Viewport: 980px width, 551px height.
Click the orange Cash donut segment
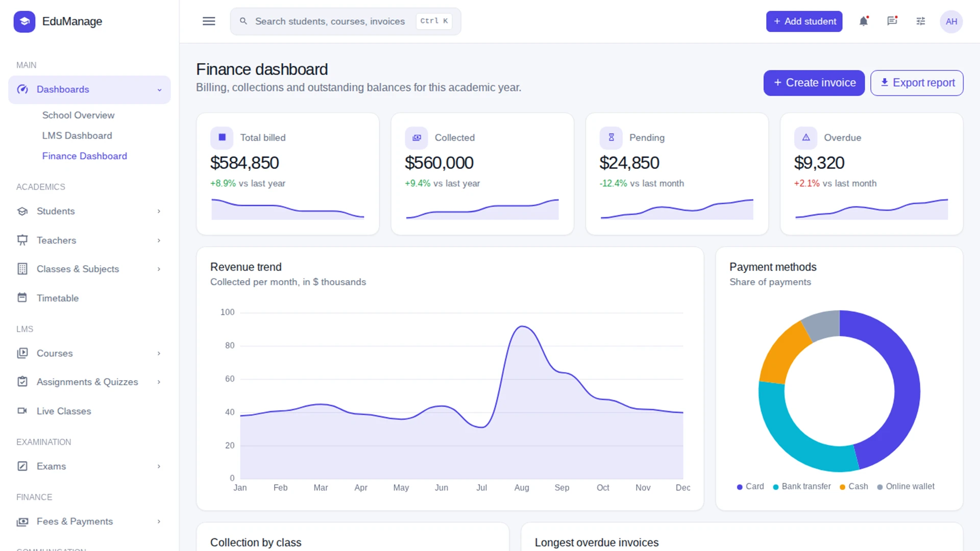click(x=781, y=355)
